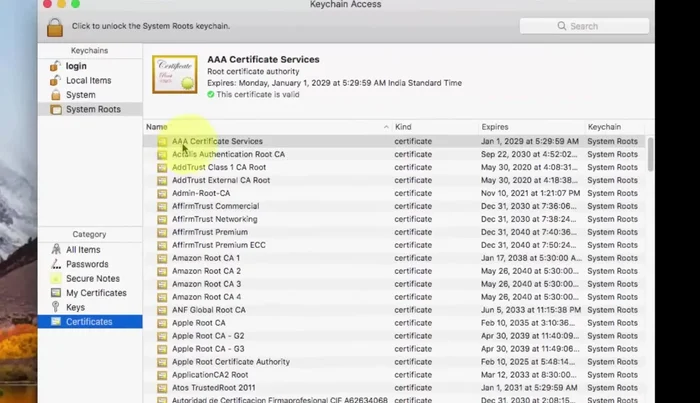Viewport: 700px width, 403px height.
Task: Show All Items category
Action: pos(82,250)
